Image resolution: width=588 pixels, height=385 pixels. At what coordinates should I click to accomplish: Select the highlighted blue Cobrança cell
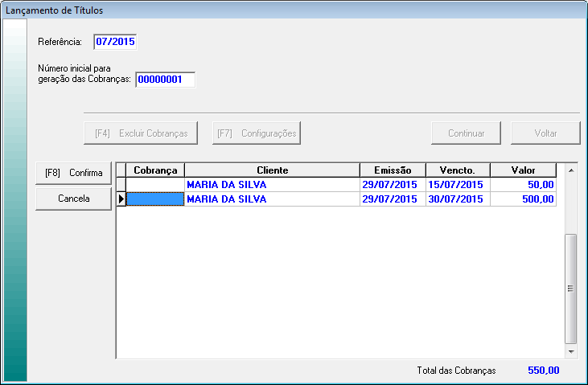(155, 199)
